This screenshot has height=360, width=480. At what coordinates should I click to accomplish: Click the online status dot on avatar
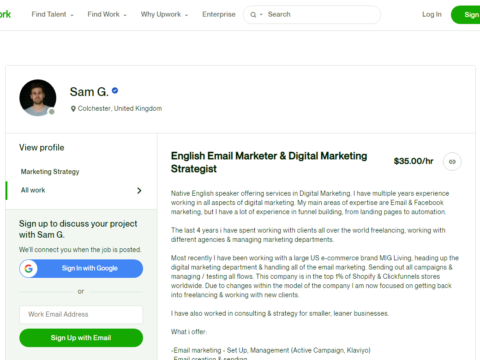pyautogui.click(x=52, y=112)
